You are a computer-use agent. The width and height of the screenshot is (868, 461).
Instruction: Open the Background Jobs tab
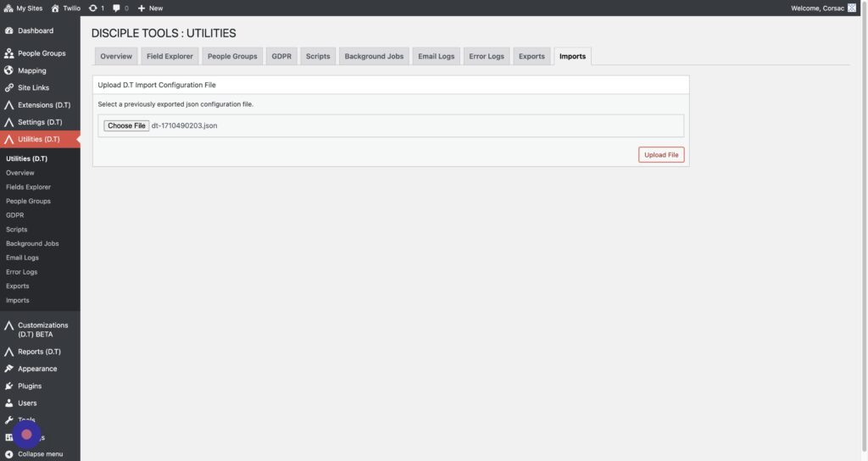(374, 57)
